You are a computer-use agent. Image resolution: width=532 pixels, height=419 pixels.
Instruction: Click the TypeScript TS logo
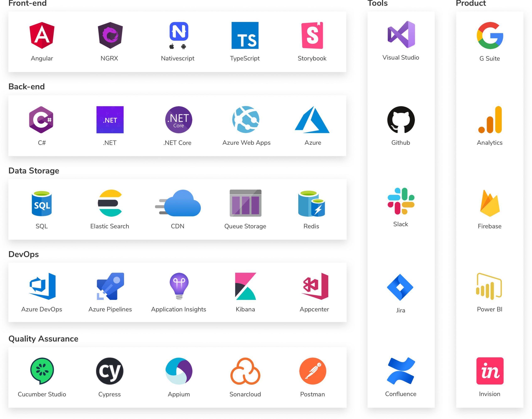click(x=245, y=35)
